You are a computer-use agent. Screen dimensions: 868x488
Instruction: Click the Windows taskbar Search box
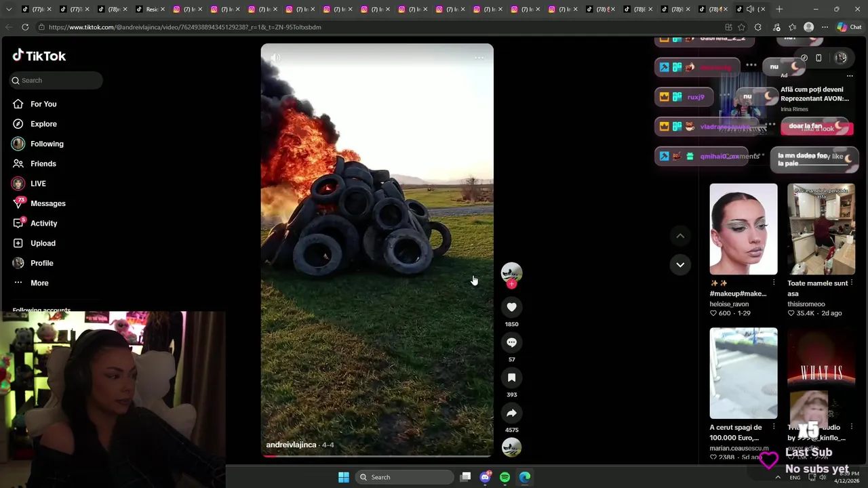point(404,477)
